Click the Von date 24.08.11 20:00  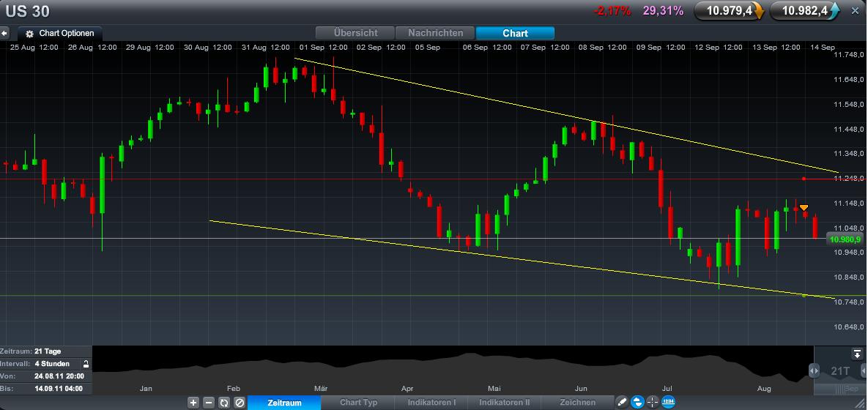click(x=58, y=376)
